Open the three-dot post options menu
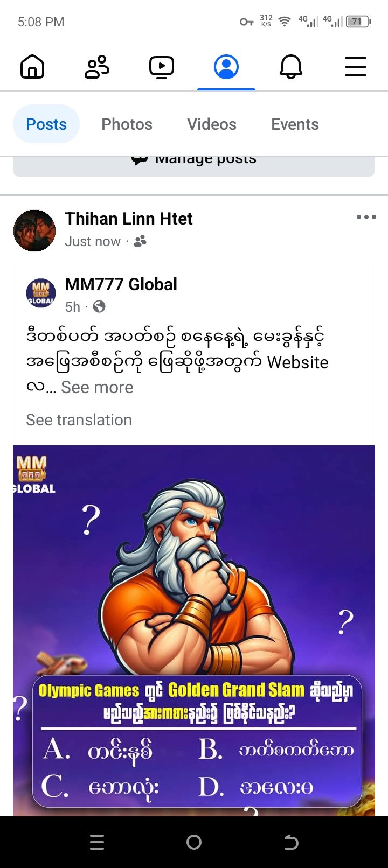388x868 pixels. [x=366, y=217]
